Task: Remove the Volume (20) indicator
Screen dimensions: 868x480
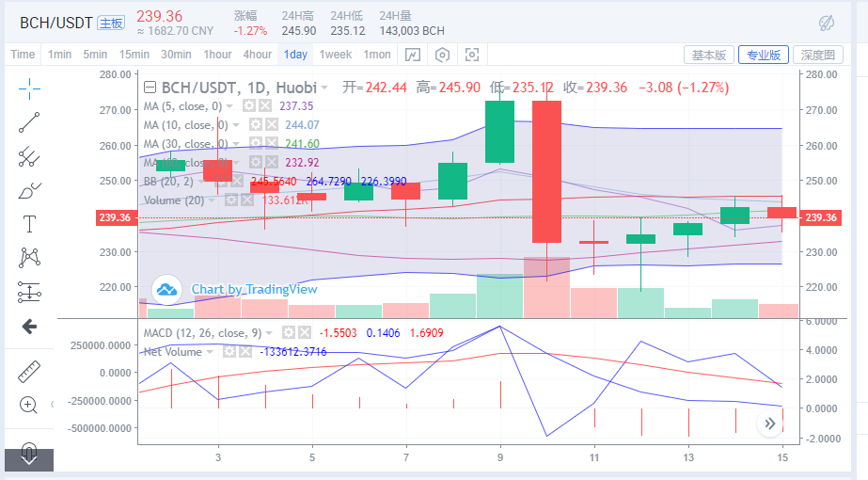Action: (247, 200)
